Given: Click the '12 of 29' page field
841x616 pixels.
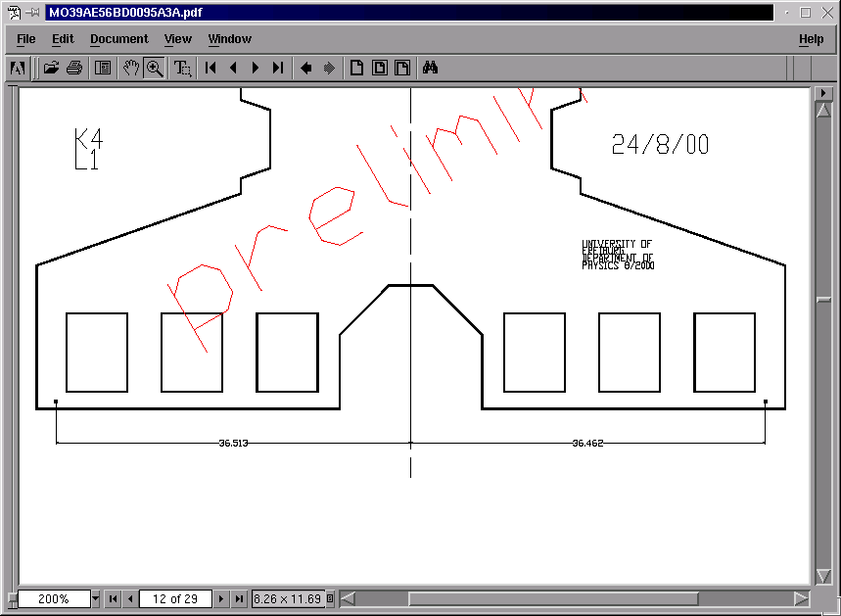Looking at the screenshot, I should pos(175,598).
